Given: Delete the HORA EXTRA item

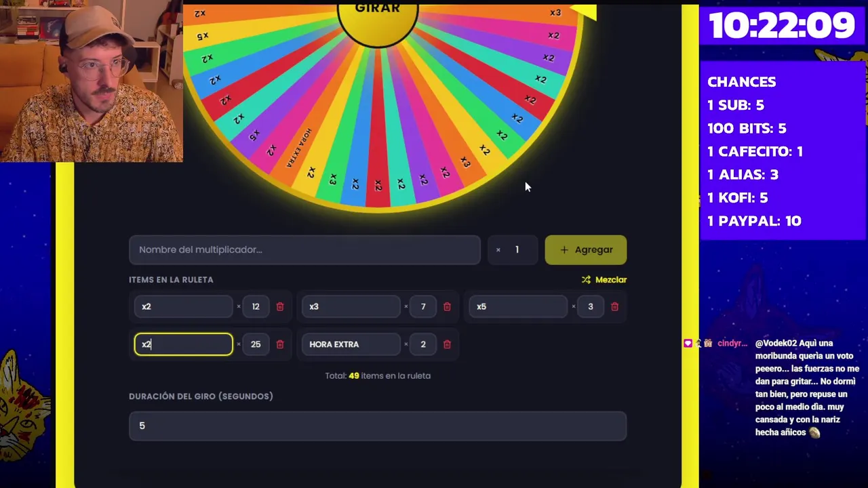Looking at the screenshot, I should pyautogui.click(x=447, y=344).
